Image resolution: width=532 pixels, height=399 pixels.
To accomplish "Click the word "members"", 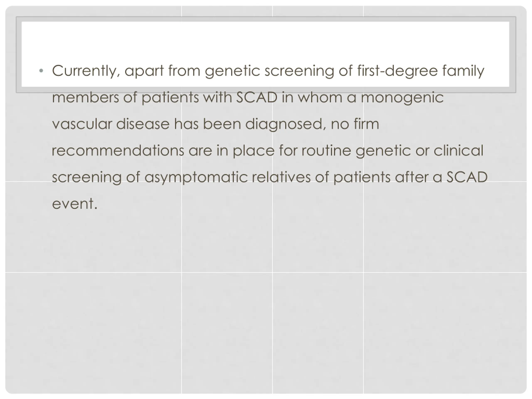I will click(85, 97).
